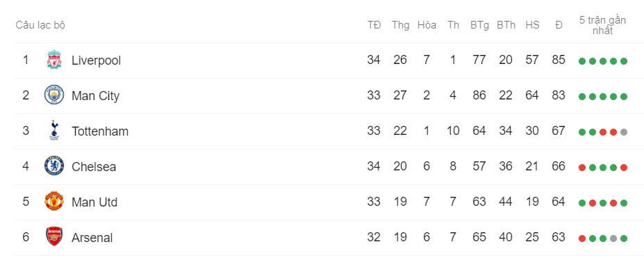
Task: Click the Tottenham club crest
Action: point(54,131)
